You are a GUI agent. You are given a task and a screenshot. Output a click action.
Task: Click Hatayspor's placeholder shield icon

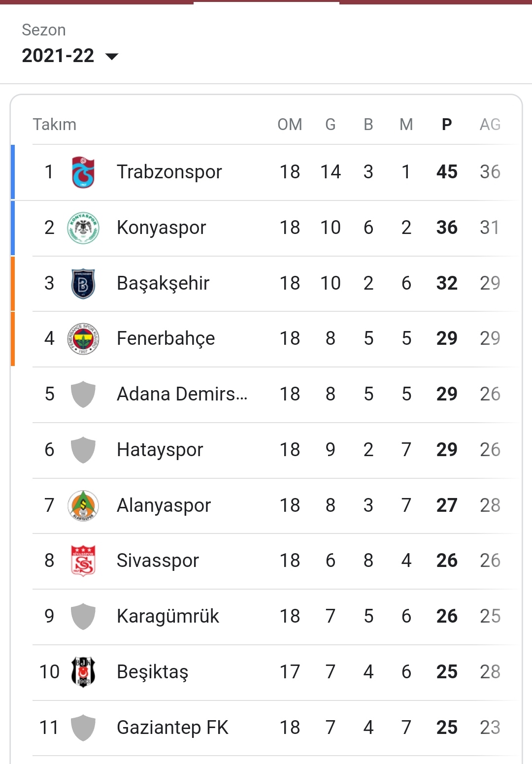(83, 450)
